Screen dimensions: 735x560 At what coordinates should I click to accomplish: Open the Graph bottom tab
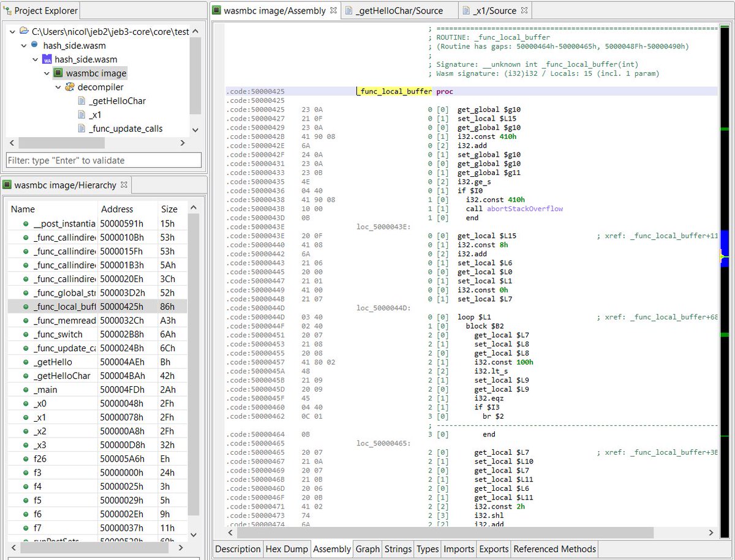(367, 549)
